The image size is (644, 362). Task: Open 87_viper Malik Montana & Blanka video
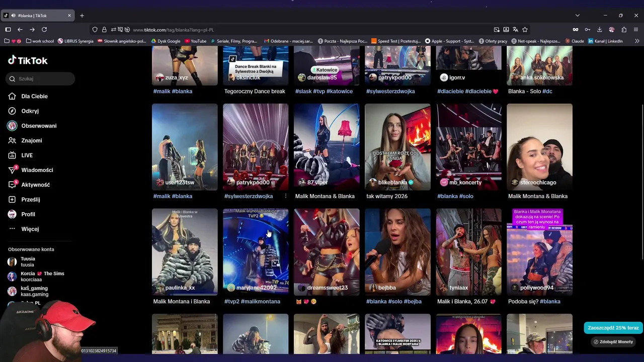coord(327,147)
